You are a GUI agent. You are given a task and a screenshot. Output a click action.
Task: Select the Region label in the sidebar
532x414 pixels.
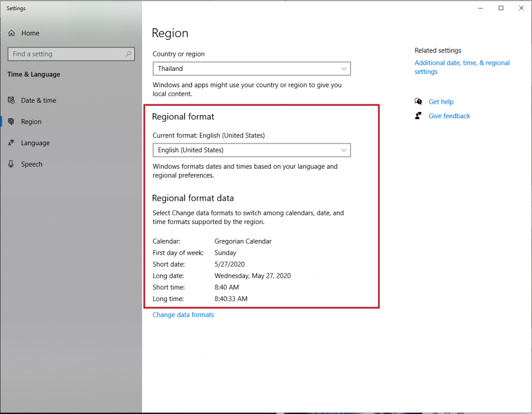(31, 121)
